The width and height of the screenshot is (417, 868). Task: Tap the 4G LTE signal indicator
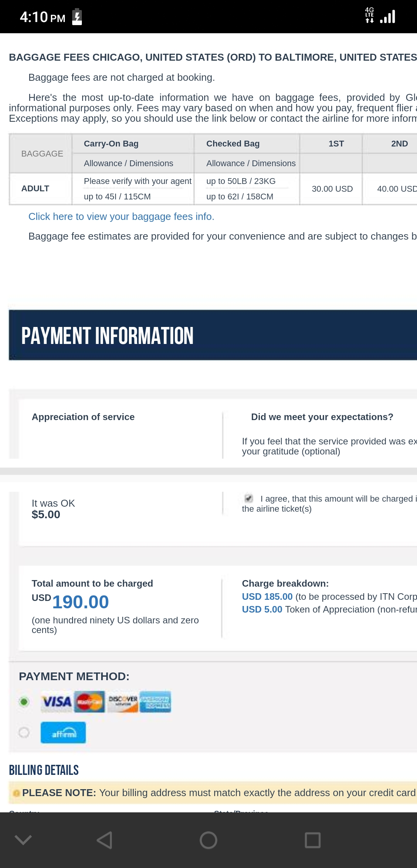tap(370, 15)
